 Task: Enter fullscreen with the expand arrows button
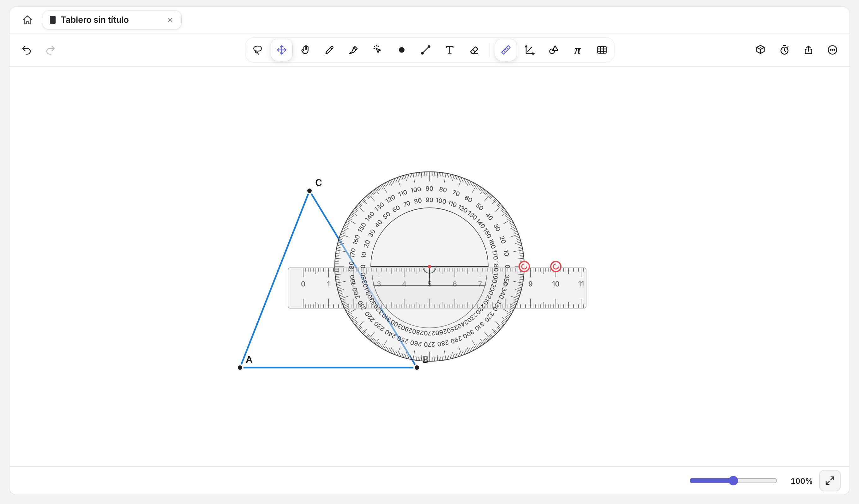(830, 481)
